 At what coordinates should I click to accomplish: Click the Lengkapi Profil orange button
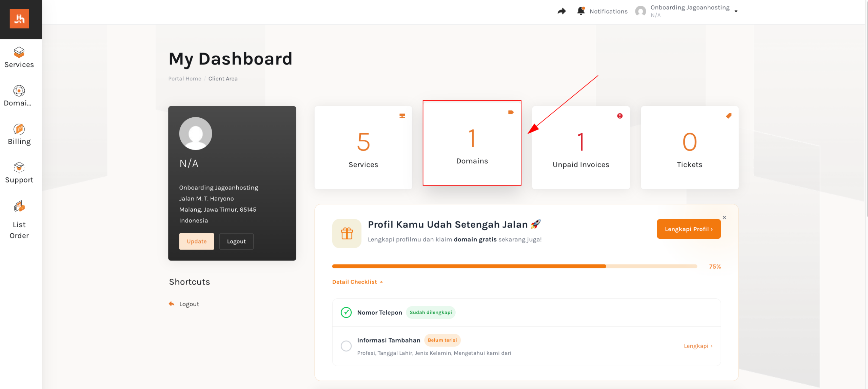689,229
